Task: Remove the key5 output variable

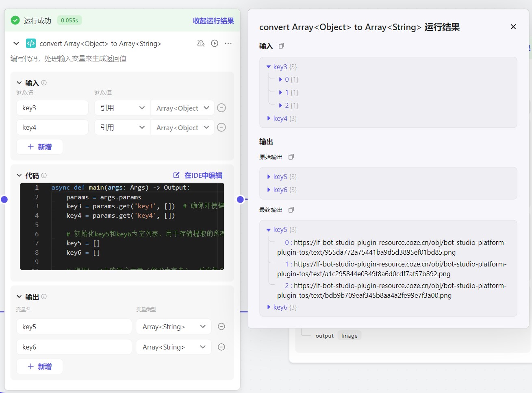Action: coord(221,326)
